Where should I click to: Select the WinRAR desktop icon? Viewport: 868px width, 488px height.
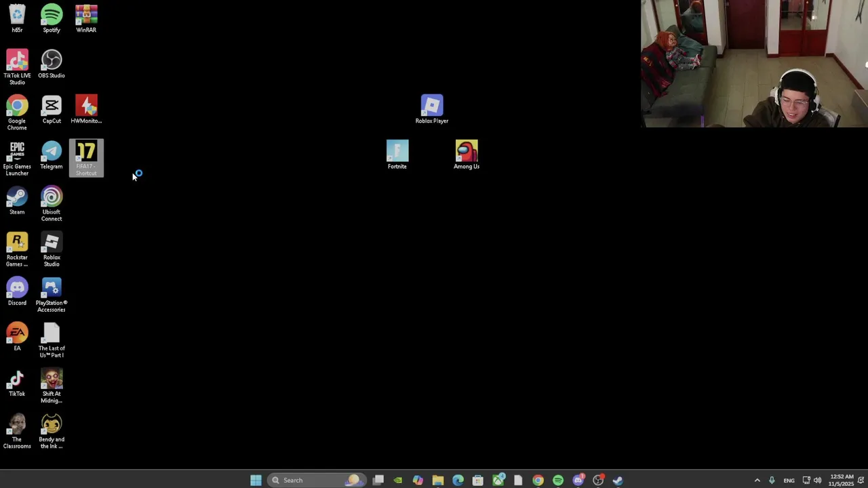[86, 19]
